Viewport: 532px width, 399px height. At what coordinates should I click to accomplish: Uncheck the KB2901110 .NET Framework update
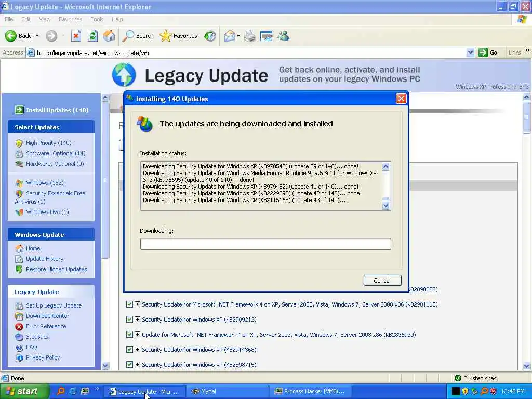click(129, 304)
